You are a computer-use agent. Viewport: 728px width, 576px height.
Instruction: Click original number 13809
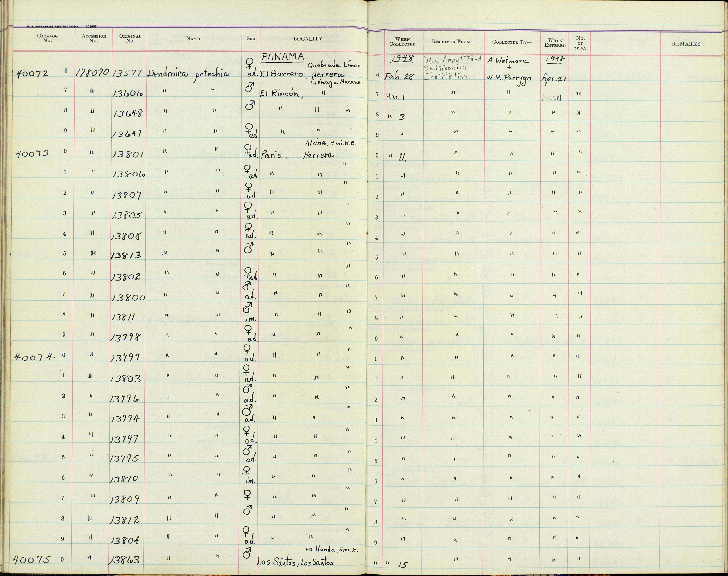point(124,499)
